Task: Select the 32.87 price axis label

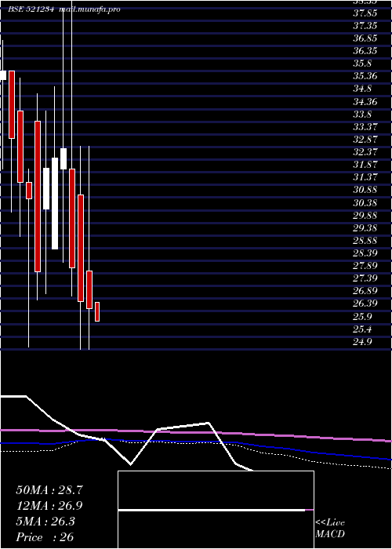Action: 365,140
